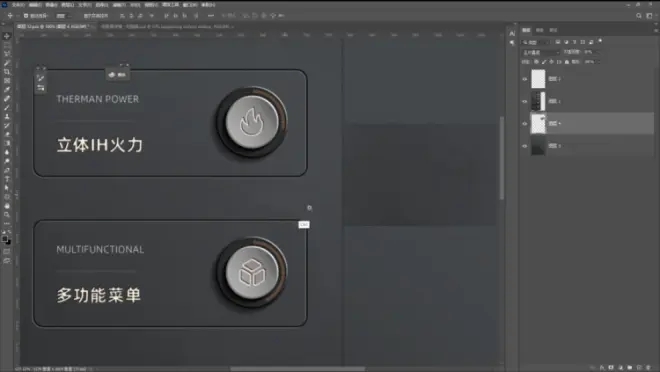Set the background color swatch
The height and width of the screenshot is (372, 660).
pos(8,242)
